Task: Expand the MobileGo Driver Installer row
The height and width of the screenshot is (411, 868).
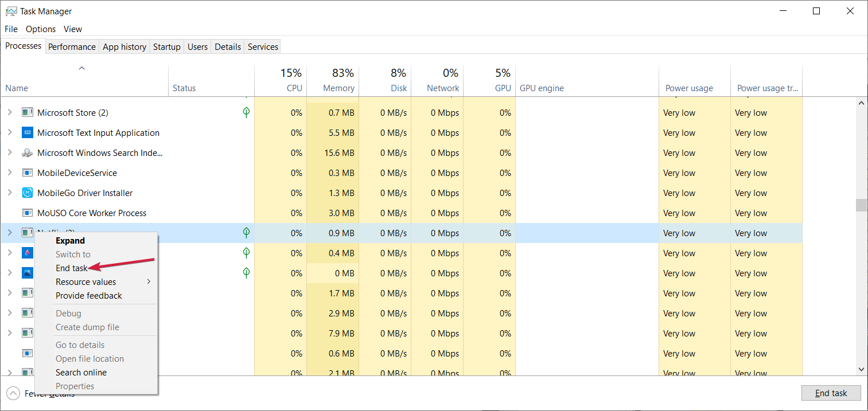Action: click(10, 193)
